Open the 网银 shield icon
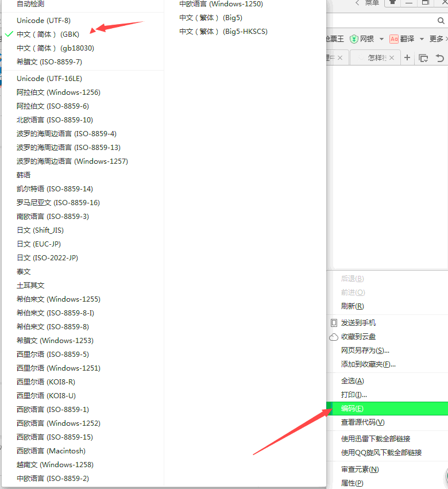 pyautogui.click(x=354, y=39)
